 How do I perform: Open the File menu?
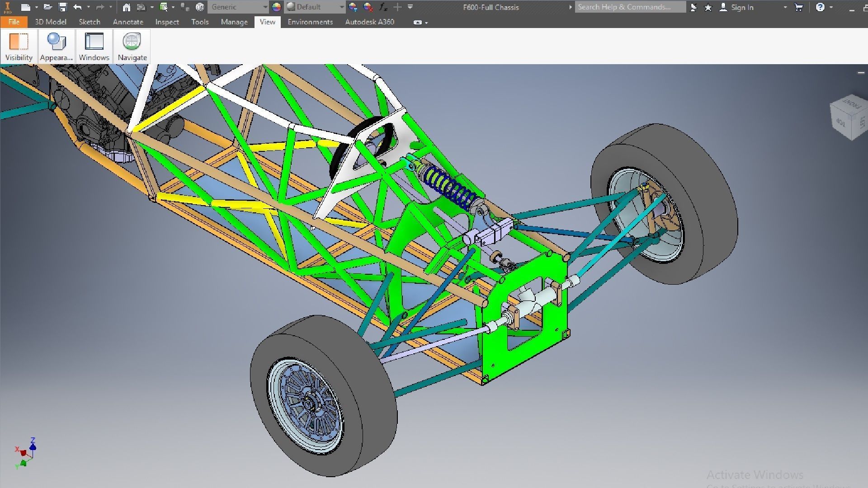14,21
